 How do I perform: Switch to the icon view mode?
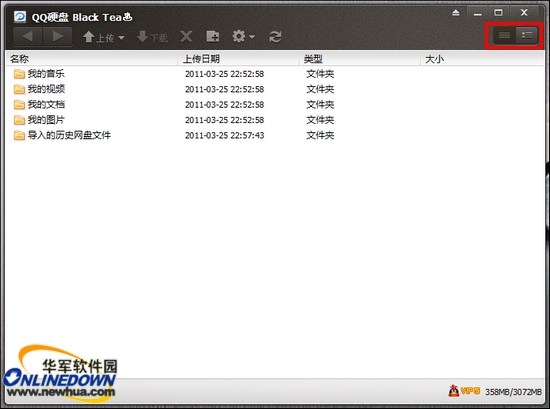pyautogui.click(x=504, y=35)
